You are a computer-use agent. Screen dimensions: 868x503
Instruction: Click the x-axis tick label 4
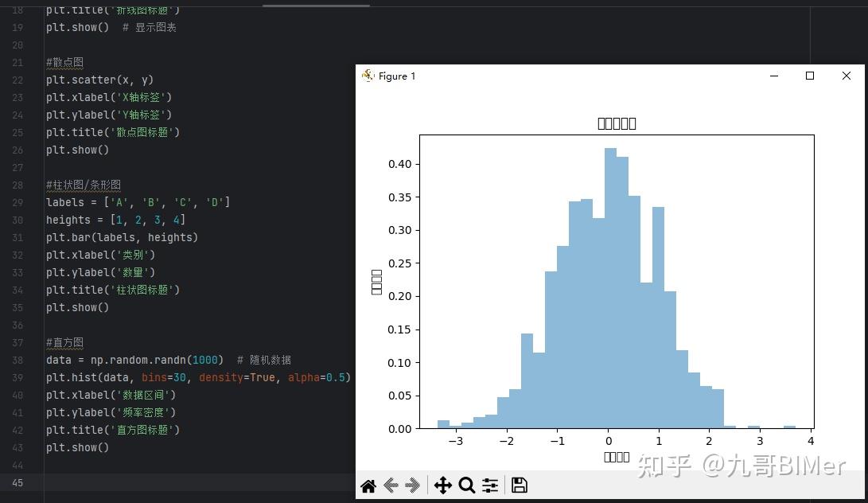point(811,441)
